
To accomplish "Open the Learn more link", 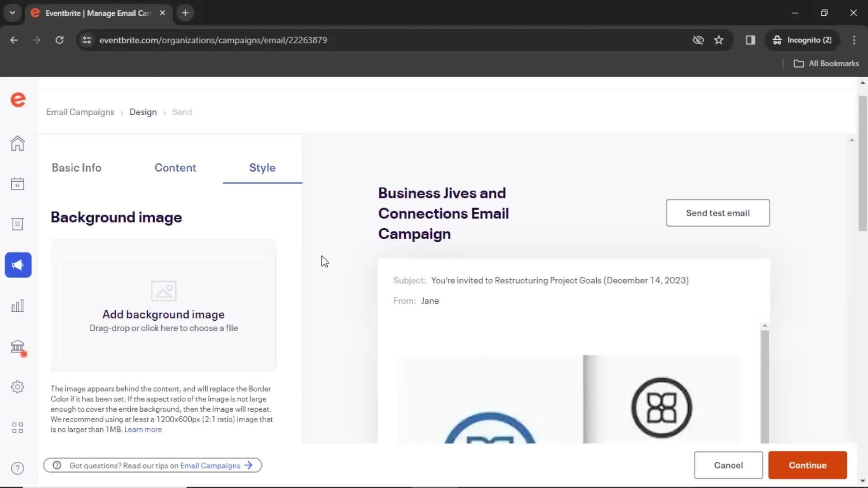I will (143, 430).
